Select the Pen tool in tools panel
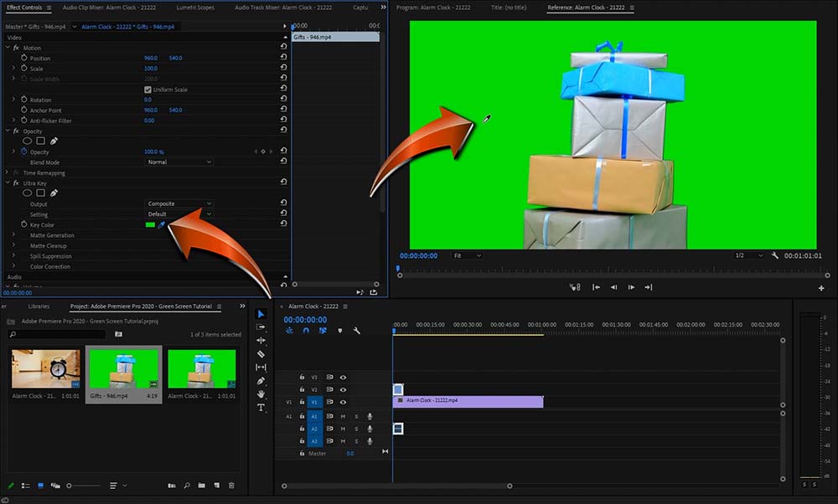This screenshot has height=504, width=838. (x=261, y=381)
